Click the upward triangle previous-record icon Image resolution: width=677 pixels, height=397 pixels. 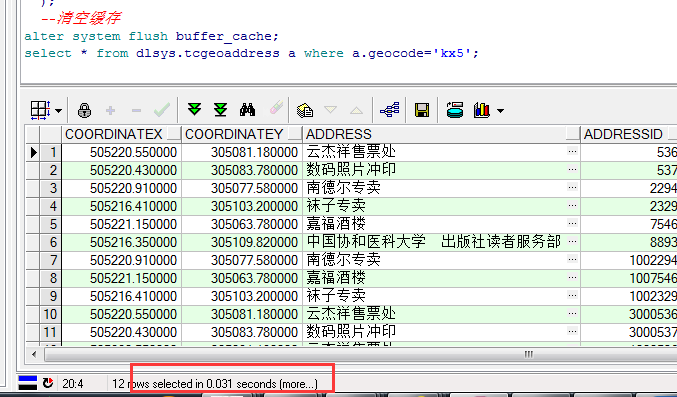pyautogui.click(x=356, y=111)
